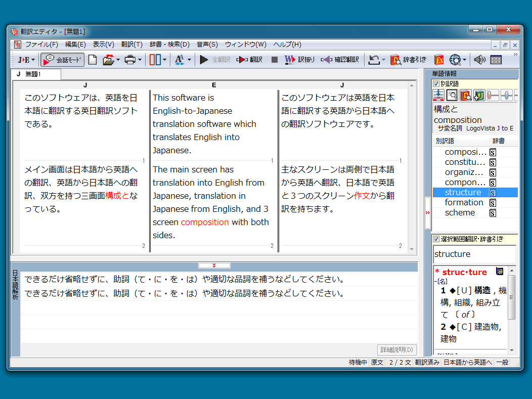This screenshot has height=399, width=532.
Task: Click the apply alternate translation icon
Action: click(x=438, y=96)
